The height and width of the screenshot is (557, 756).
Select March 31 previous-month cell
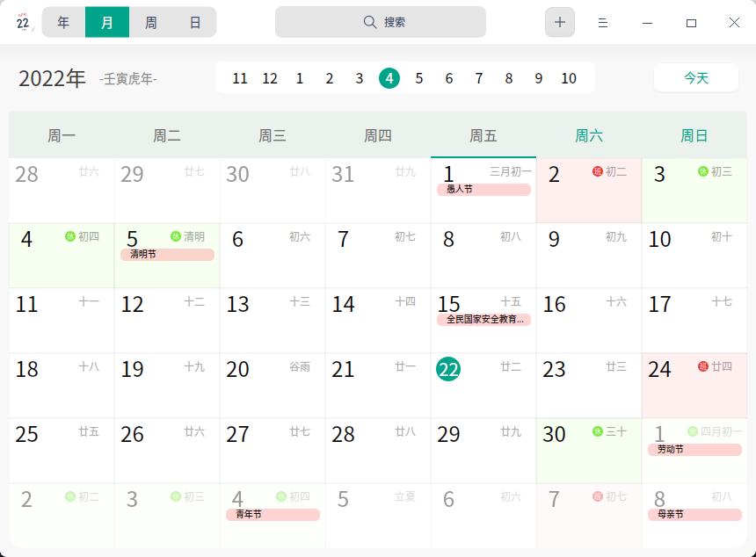[x=378, y=191]
